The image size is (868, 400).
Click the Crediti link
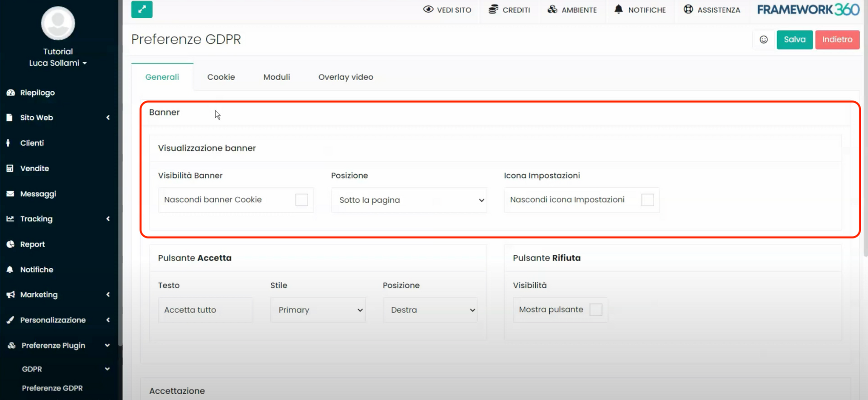[509, 10]
